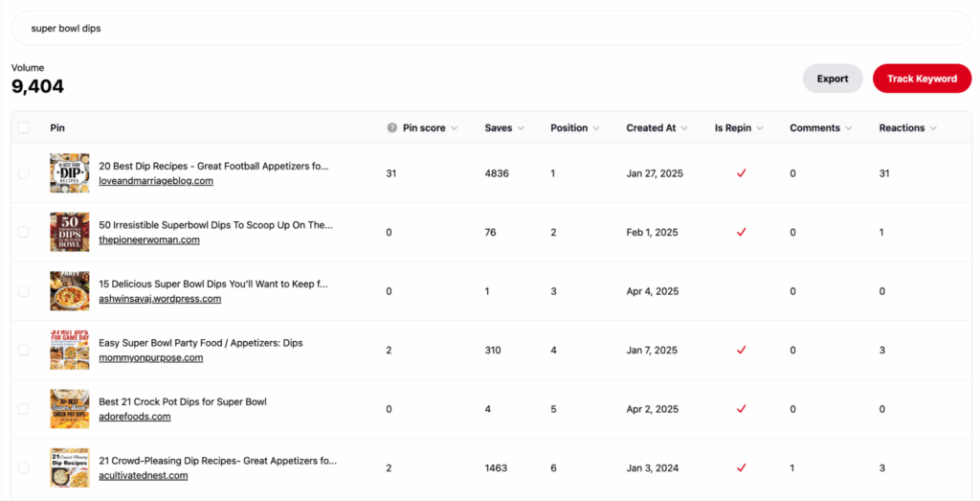Click the title '21 Crowd-Pleasing Dip Recipes- Great Appetizers'
The height and width of the screenshot is (501, 980).
(217, 461)
